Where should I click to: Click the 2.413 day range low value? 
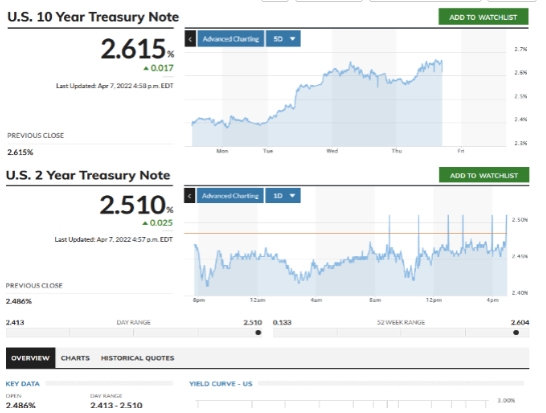coord(15,322)
